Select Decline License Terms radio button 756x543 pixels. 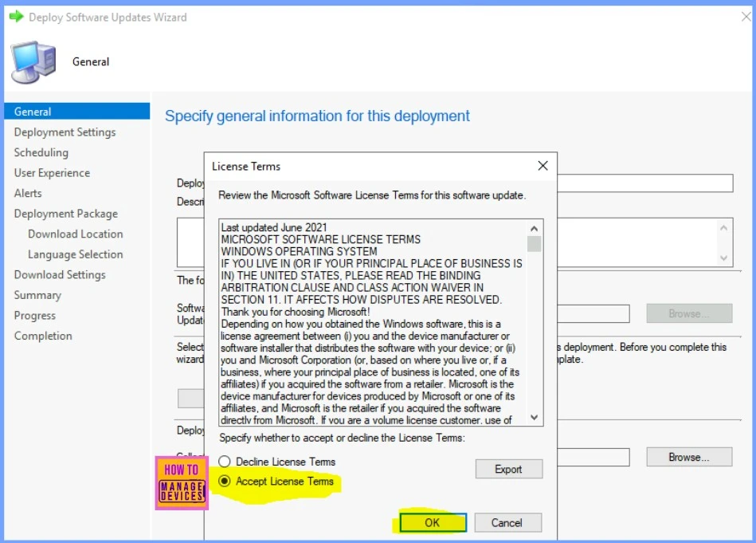[x=224, y=462]
